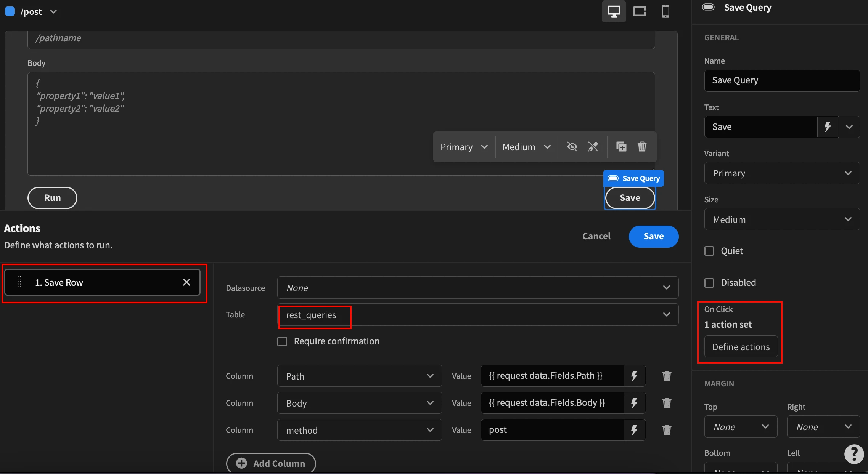Open lightning binding for Path value
The width and height of the screenshot is (868, 474).
coord(635,376)
